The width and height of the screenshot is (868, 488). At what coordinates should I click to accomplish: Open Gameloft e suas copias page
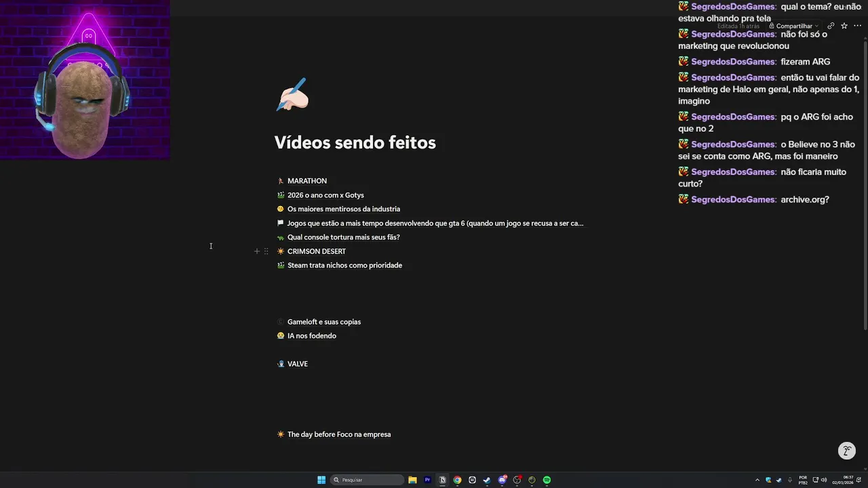pos(324,322)
